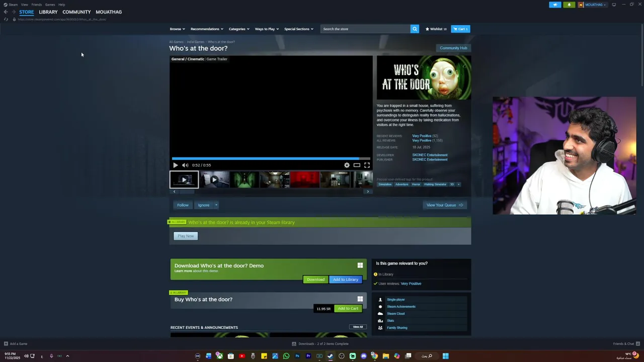
Task: Open the Help menu
Action: pyautogui.click(x=61, y=5)
